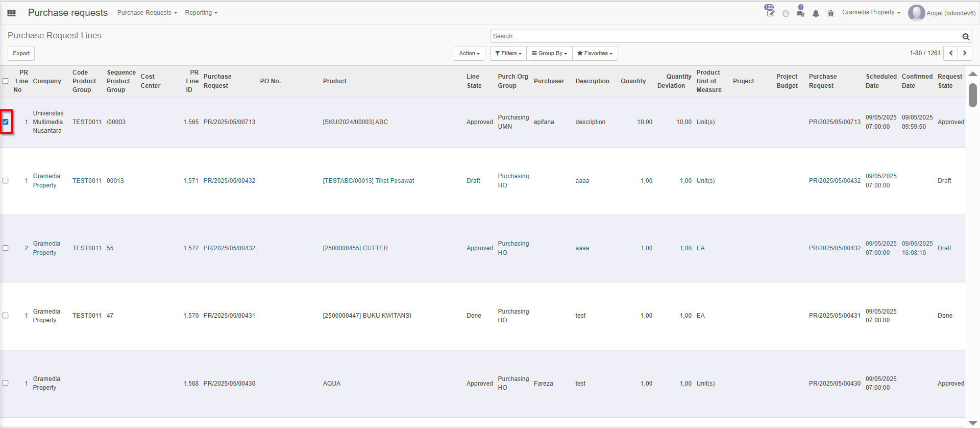Go to the previous page of records
Viewport: 980px width, 428px height.
coord(951,53)
